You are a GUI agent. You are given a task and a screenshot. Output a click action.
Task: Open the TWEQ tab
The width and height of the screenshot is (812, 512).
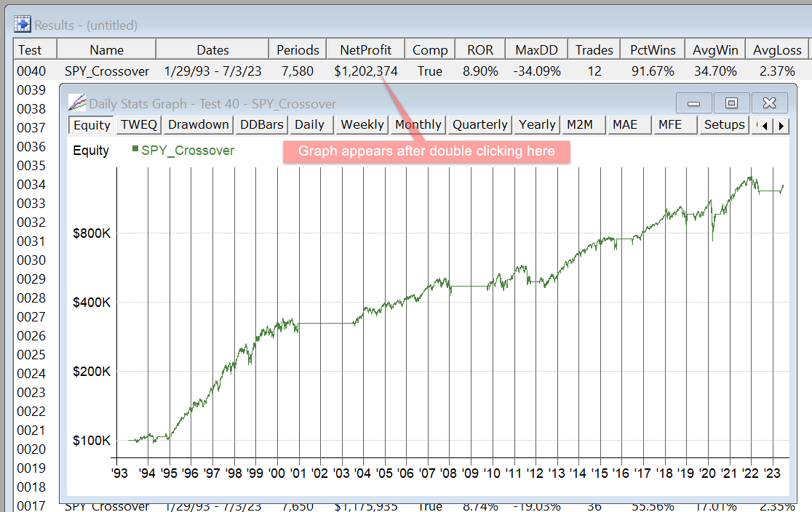click(138, 124)
